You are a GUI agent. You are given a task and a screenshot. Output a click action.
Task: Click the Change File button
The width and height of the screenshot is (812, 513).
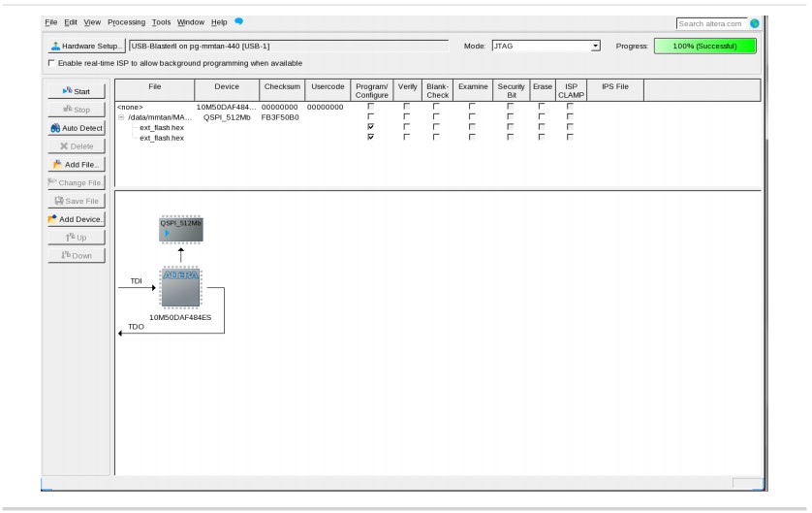coord(77,182)
